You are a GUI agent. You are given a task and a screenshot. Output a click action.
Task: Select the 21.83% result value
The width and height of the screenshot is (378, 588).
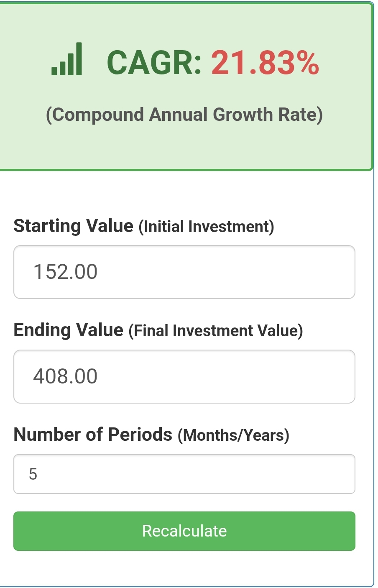tap(265, 63)
